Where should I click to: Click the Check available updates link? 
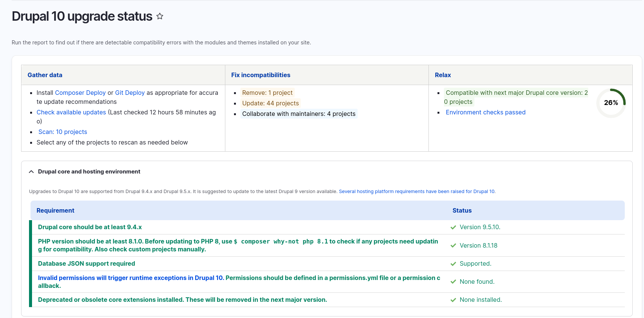point(71,112)
